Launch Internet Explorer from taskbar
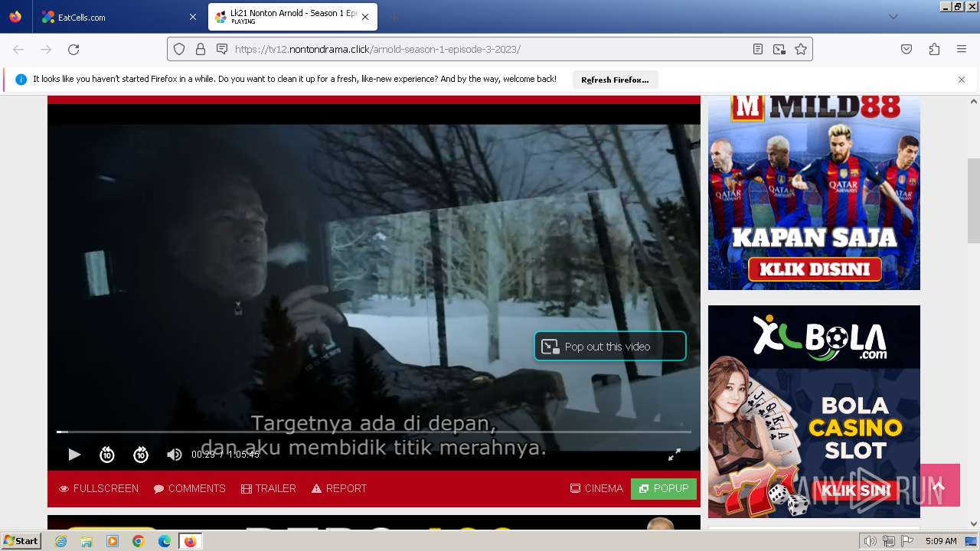 tap(61, 541)
